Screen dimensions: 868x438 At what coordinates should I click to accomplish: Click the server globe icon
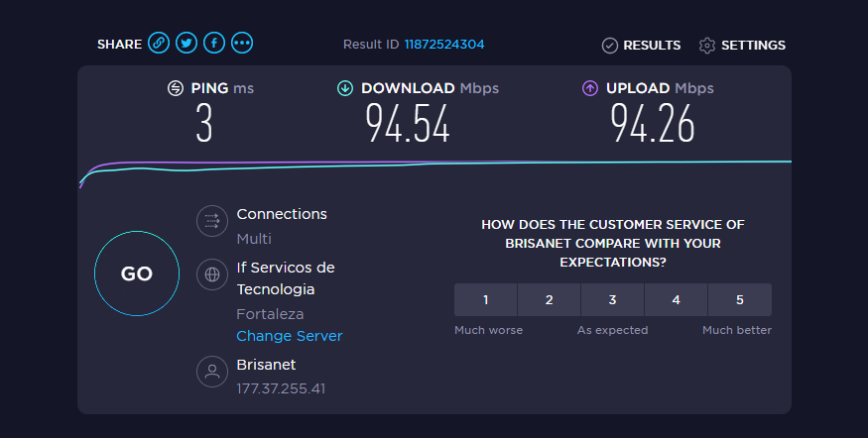pyautogui.click(x=212, y=274)
